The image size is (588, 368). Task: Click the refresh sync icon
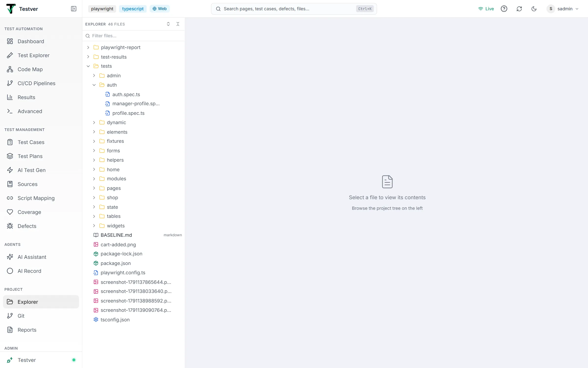point(519,9)
